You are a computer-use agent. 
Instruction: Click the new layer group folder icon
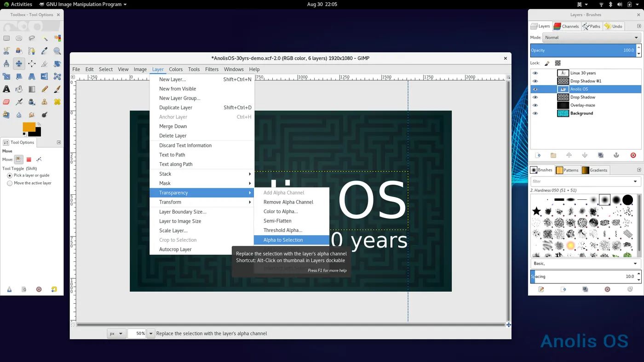[553, 155]
